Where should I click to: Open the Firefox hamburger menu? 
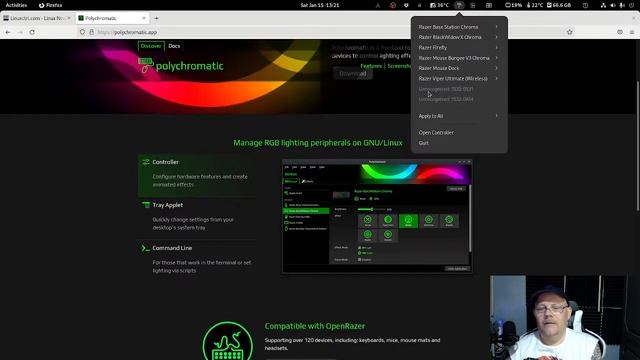(632, 32)
